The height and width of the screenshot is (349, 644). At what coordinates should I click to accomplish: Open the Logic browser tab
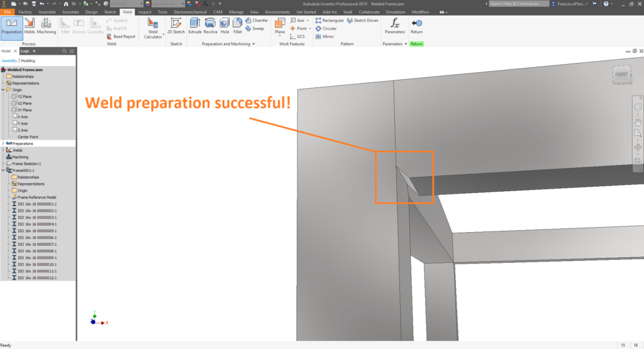point(25,51)
